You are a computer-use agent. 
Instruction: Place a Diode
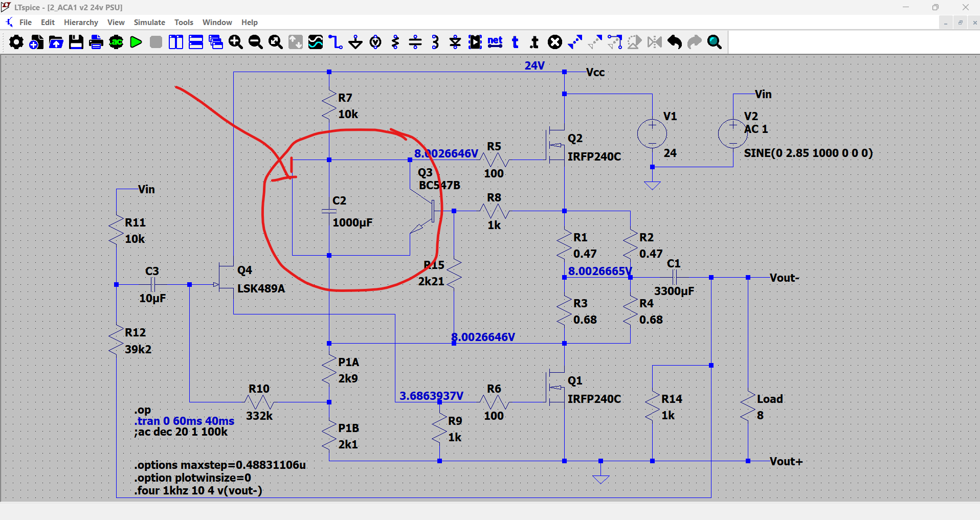(x=455, y=42)
